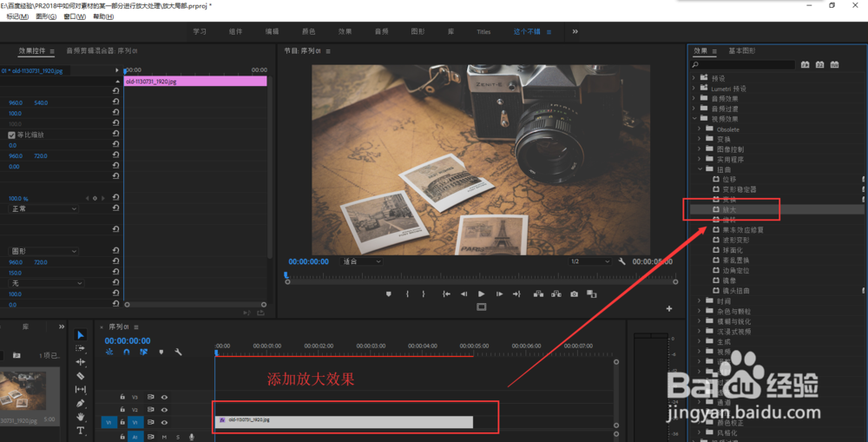Click 32-bit Color effects filter icon

[820, 65]
